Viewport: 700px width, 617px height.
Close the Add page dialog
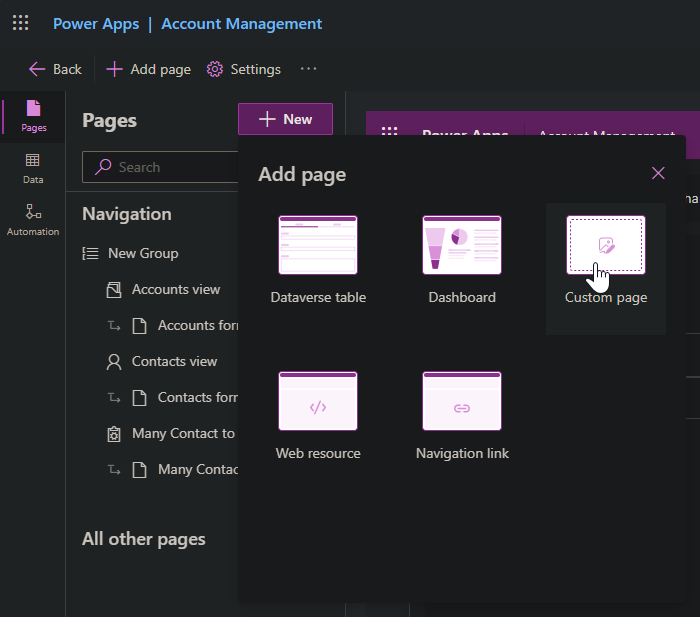click(x=658, y=173)
